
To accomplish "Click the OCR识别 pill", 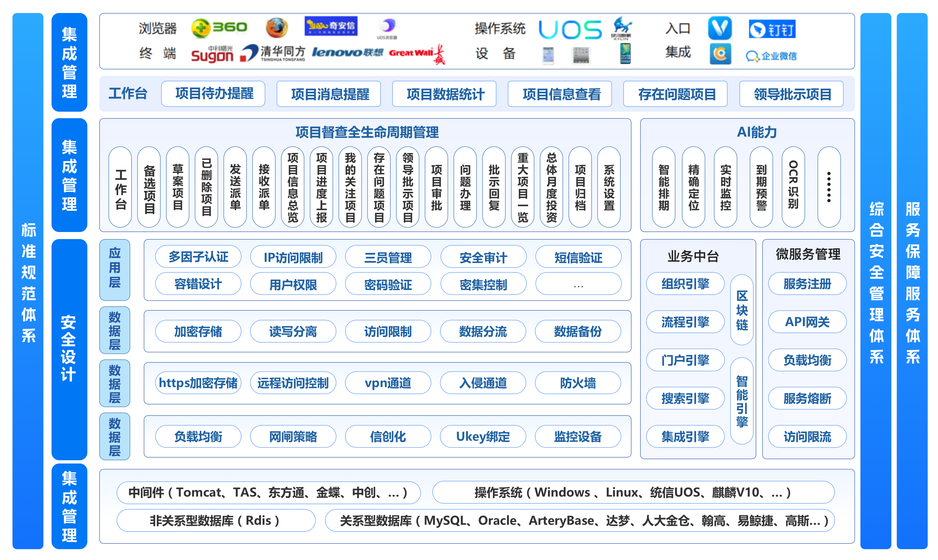I will tap(793, 187).
